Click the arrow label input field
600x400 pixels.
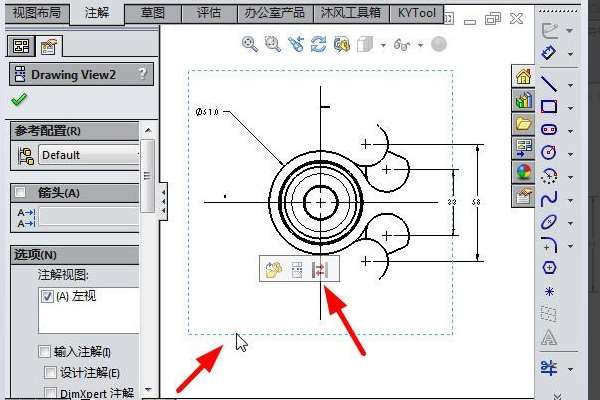[89, 217]
